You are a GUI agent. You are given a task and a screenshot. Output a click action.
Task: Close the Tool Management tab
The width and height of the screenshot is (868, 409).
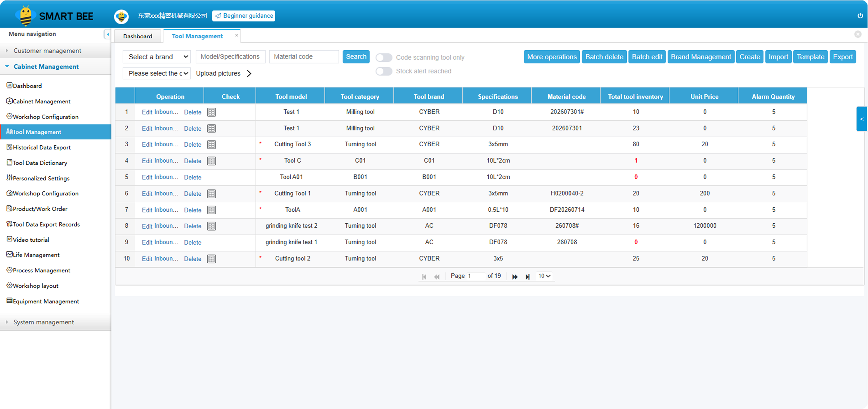(x=237, y=35)
